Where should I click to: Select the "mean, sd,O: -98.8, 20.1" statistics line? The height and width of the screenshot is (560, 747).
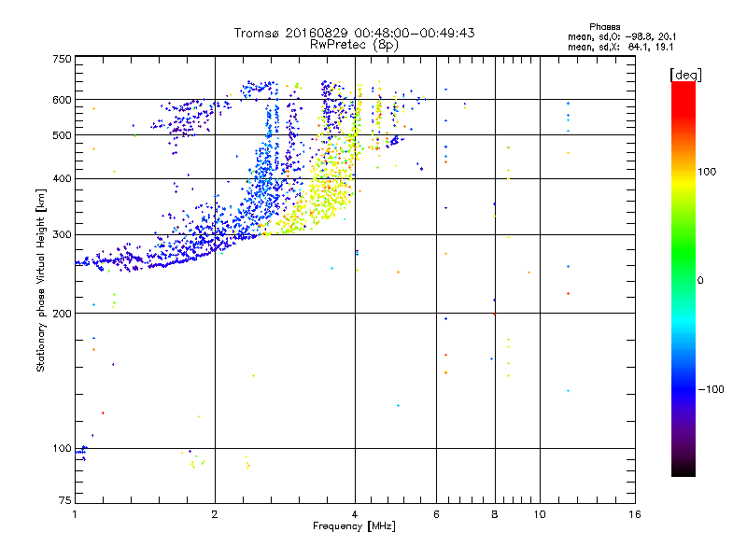(x=622, y=36)
